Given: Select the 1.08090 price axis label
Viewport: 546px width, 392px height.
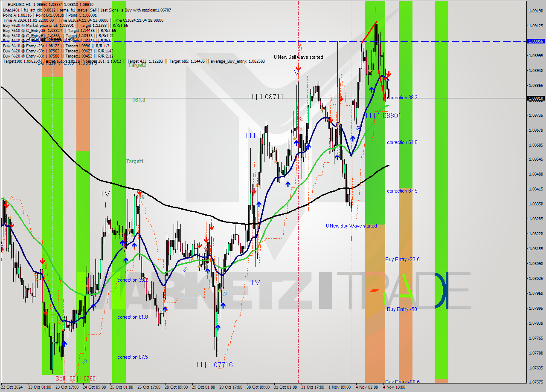Looking at the screenshot, I should 536,263.
